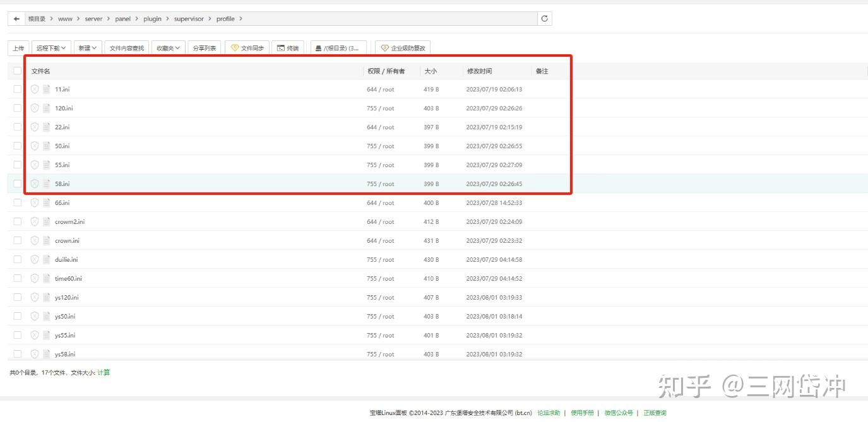The width and height of the screenshot is (868, 422).
Task: Open the 远程下载 dropdown
Action: pyautogui.click(x=51, y=48)
